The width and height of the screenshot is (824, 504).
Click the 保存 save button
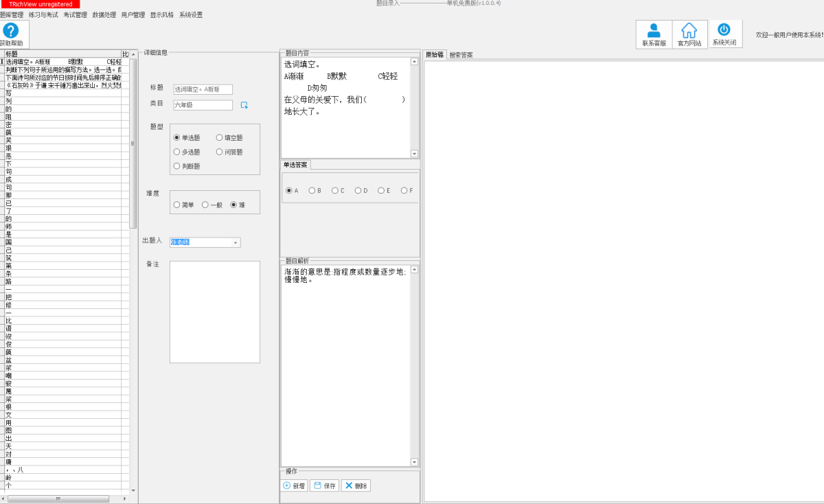pos(324,485)
